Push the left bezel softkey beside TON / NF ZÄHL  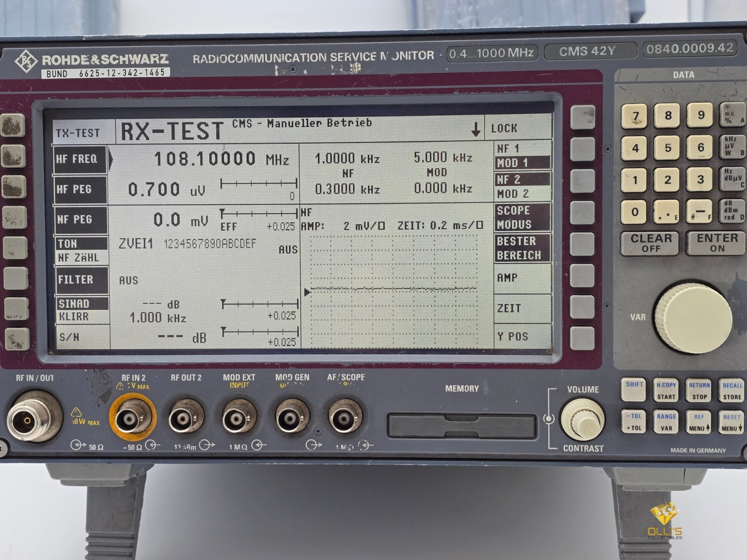15,248
